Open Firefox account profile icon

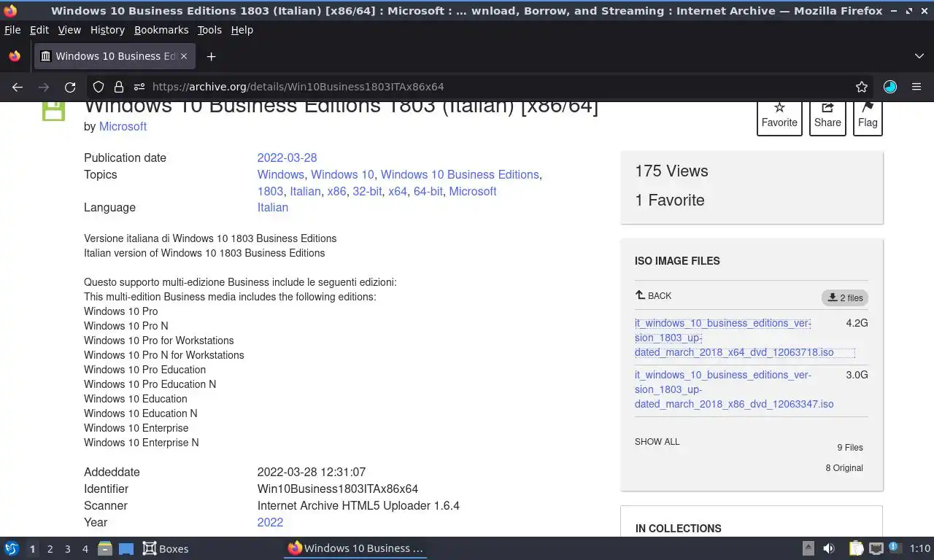pos(890,87)
